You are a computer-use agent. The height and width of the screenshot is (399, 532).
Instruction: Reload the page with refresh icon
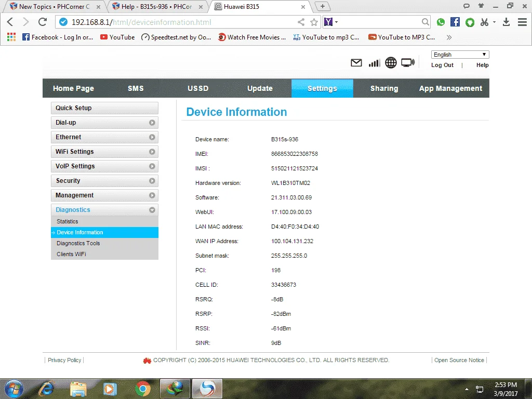tap(43, 22)
